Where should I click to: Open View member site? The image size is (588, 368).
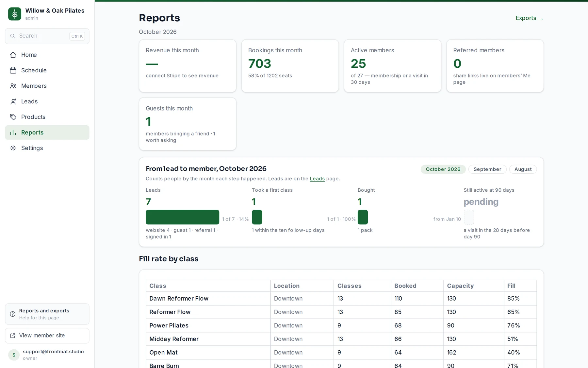click(x=47, y=336)
